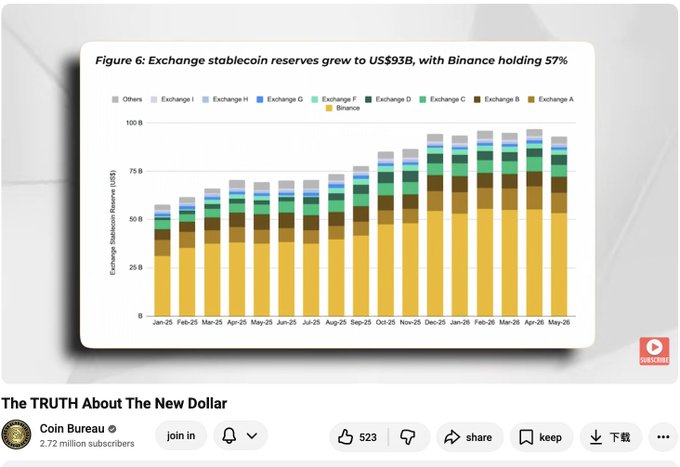Click the notification bell icon
The height and width of the screenshot is (467, 680).
[x=229, y=435]
